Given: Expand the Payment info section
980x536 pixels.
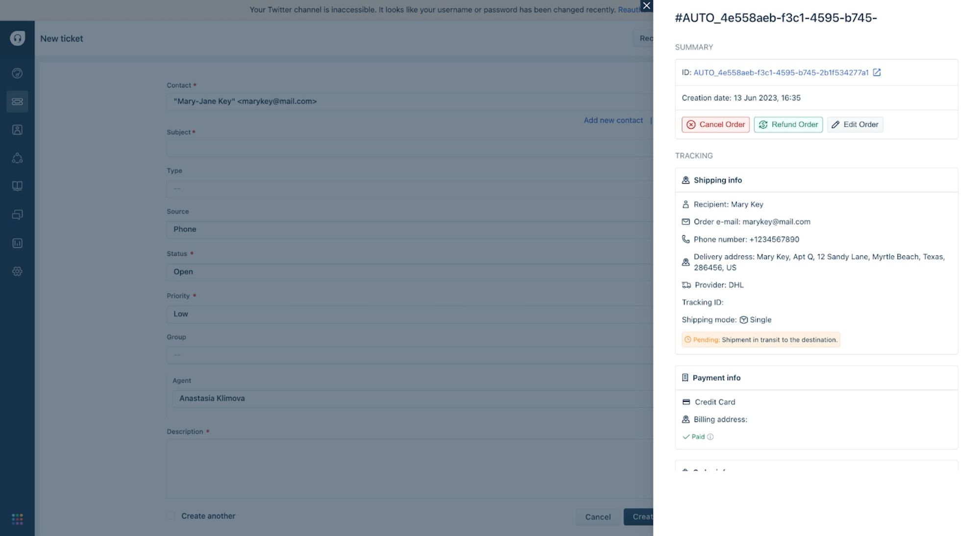Looking at the screenshot, I should pyautogui.click(x=717, y=378).
